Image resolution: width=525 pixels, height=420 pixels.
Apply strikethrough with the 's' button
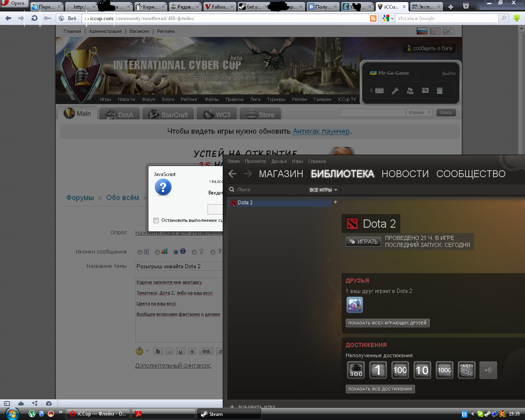(x=192, y=351)
